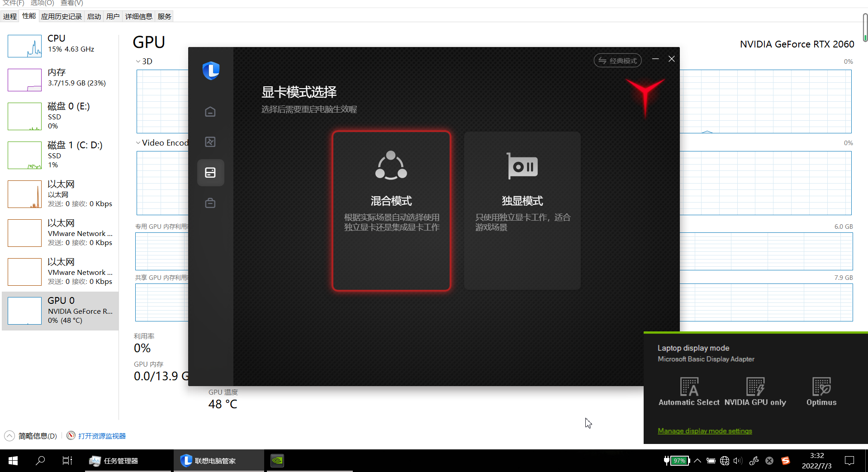Open 启动 tab in Task Manager

[x=94, y=17]
